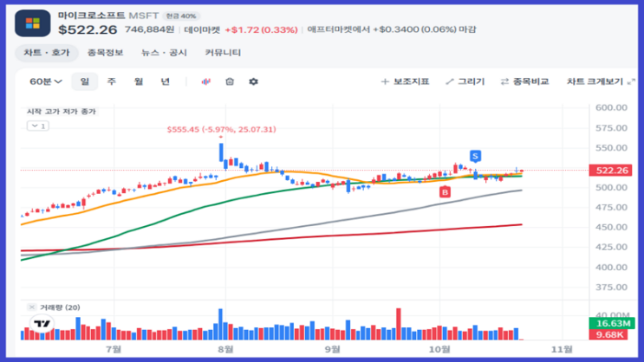644x362 pixels.
Task: Click the Microsoft logo icon
Action: [32, 23]
